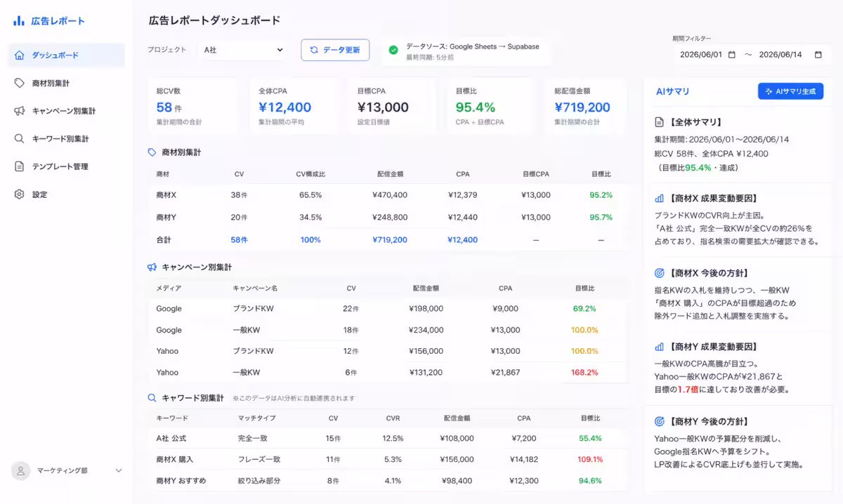Click the green sync status checkmark icon

tap(393, 50)
